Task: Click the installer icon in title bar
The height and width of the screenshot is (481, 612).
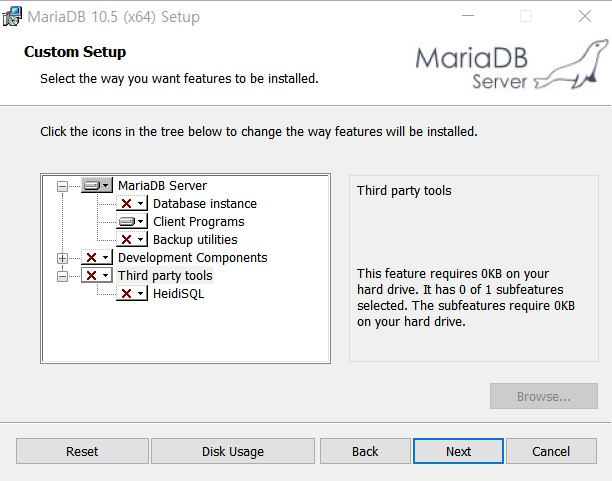Action: coord(12,16)
